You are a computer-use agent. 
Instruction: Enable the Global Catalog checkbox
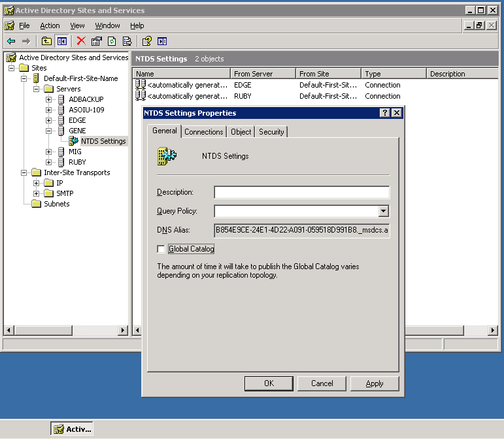pyautogui.click(x=161, y=249)
